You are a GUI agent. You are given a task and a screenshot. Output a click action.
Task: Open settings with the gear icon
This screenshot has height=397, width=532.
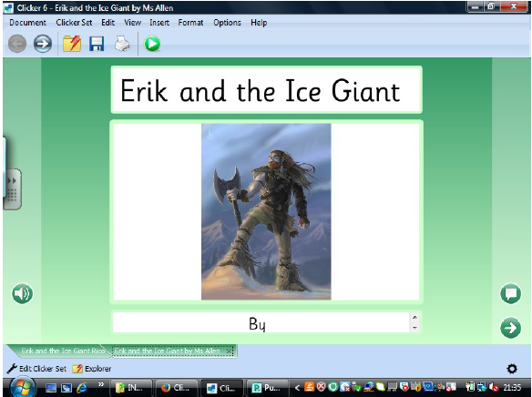(x=512, y=369)
